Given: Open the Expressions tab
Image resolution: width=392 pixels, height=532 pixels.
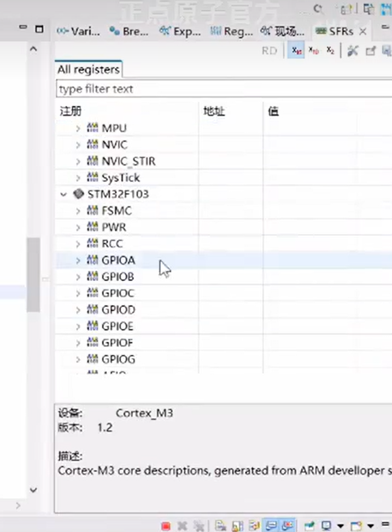Looking at the screenshot, I should (180, 31).
